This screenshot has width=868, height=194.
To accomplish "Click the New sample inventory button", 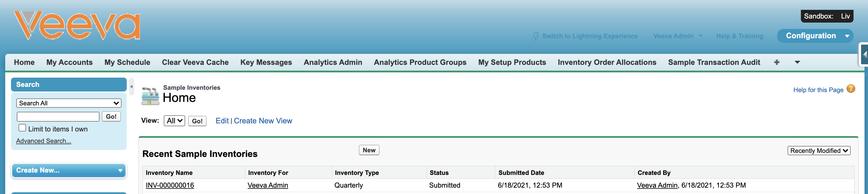I will click(x=369, y=150).
